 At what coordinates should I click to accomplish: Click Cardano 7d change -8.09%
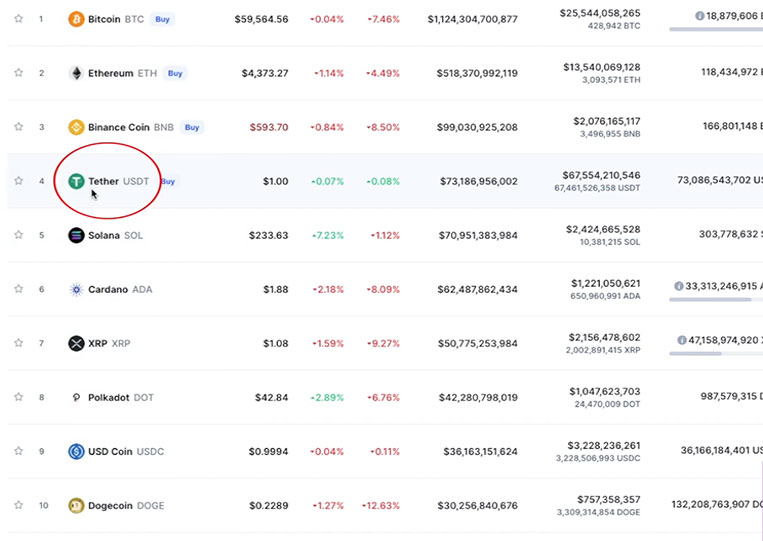tap(383, 289)
